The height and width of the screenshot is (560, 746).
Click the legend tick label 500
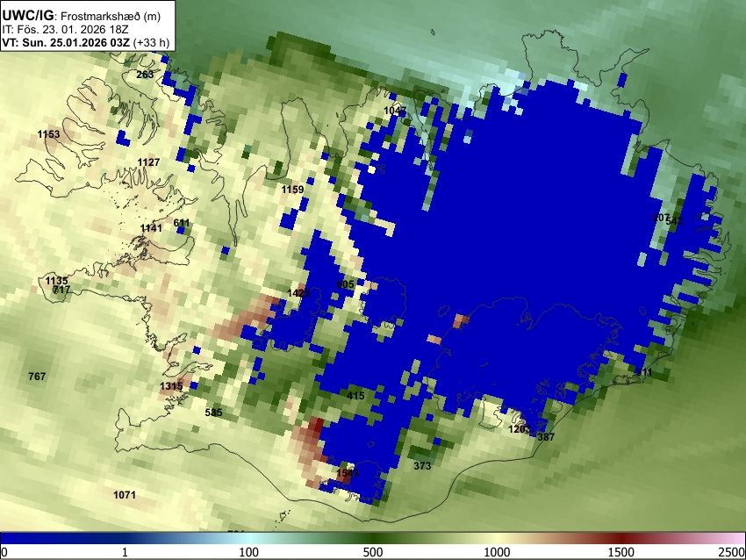pos(373,552)
